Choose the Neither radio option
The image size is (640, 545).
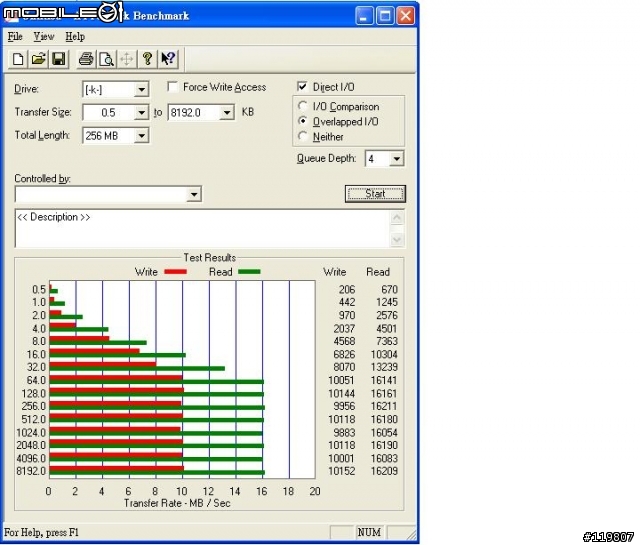click(302, 136)
